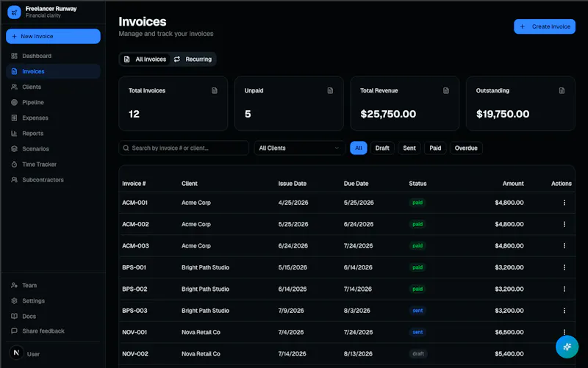
Task: Open the Scenarios page
Action: point(53,149)
